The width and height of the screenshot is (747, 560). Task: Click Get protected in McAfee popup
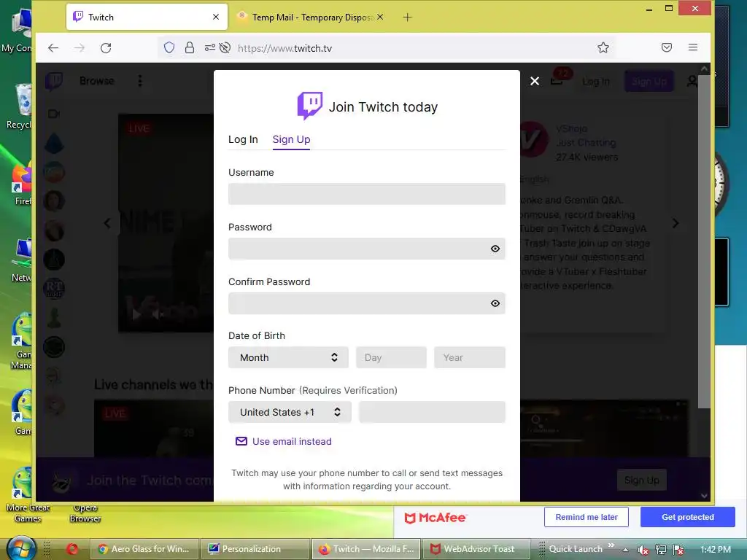[687, 517]
